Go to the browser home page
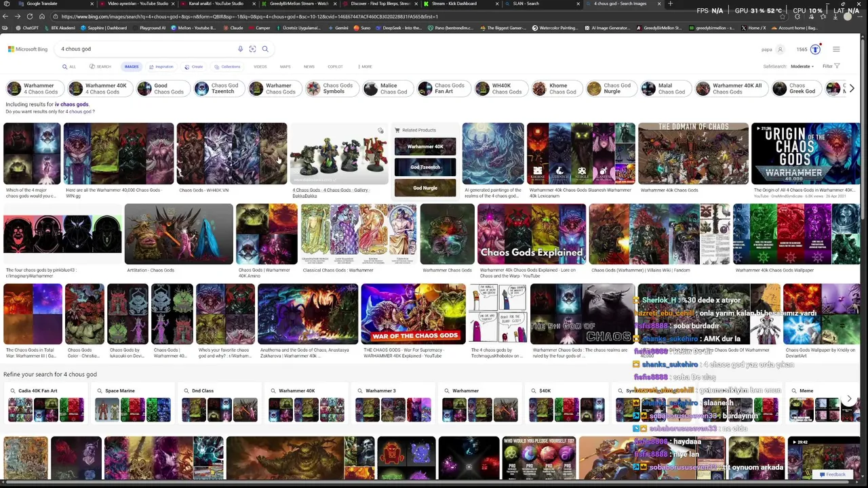Image resolution: width=868 pixels, height=488 pixels. (x=42, y=16)
